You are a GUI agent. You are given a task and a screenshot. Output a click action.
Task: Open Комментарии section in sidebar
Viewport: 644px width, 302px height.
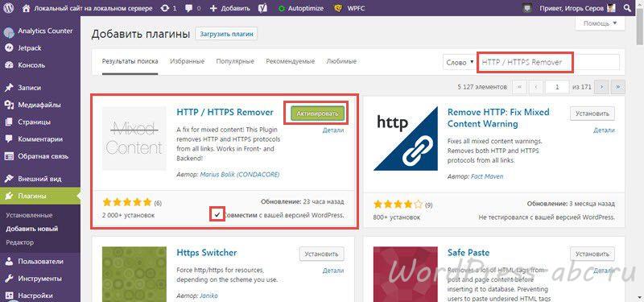40,139
